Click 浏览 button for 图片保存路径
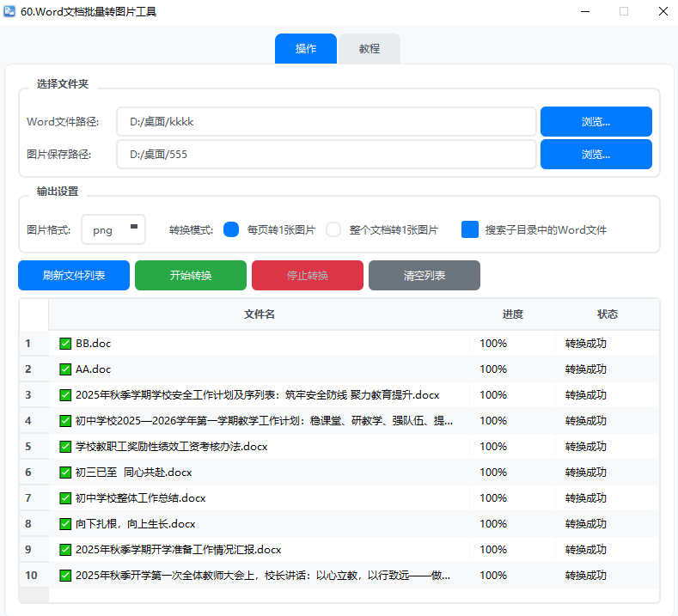 click(x=596, y=155)
